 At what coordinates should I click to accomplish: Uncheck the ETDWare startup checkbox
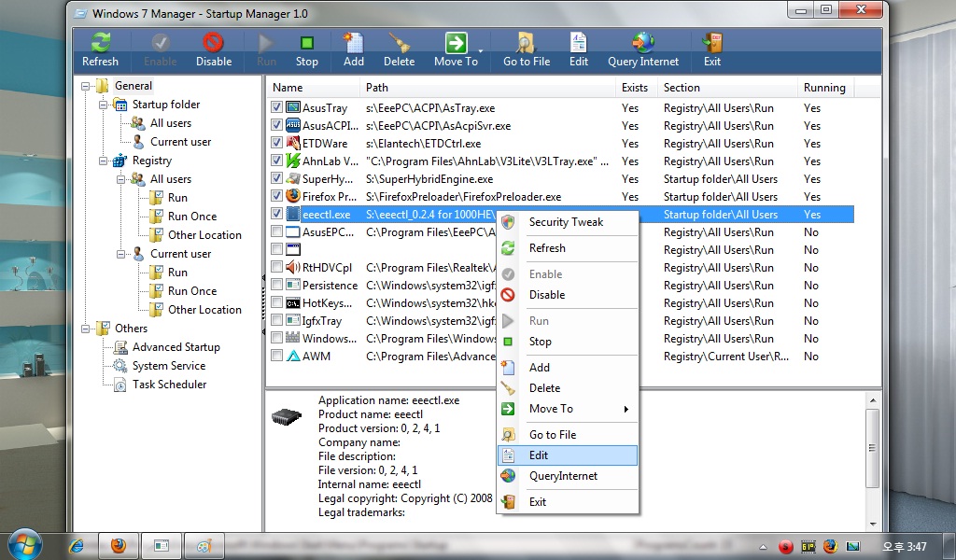(276, 143)
